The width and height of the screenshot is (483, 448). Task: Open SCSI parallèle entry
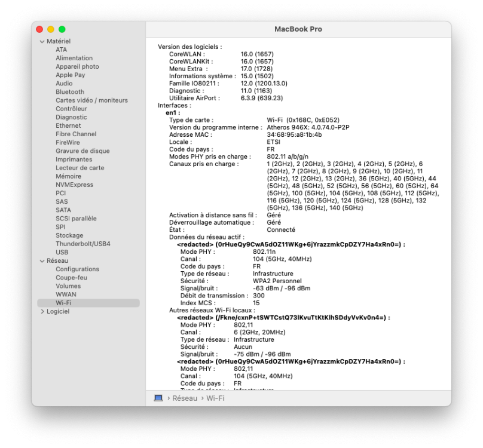(76, 219)
